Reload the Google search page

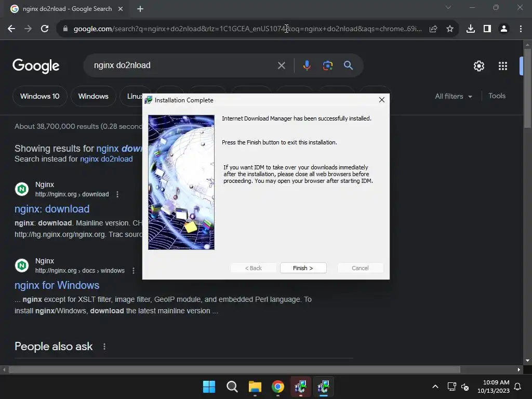45,29
